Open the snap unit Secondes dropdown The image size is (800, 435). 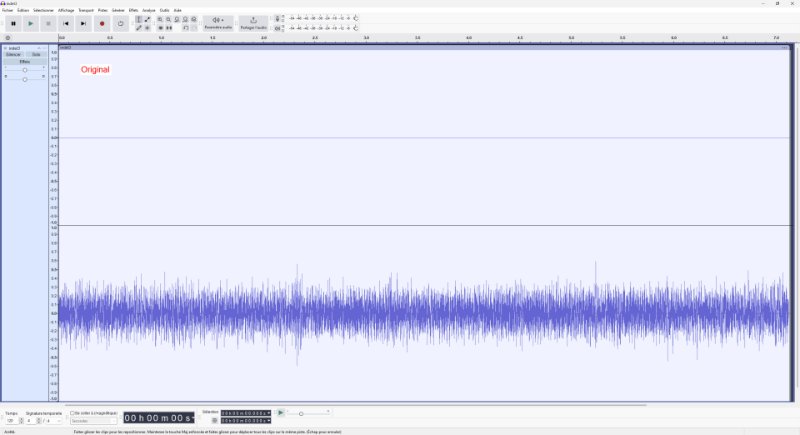click(92, 421)
